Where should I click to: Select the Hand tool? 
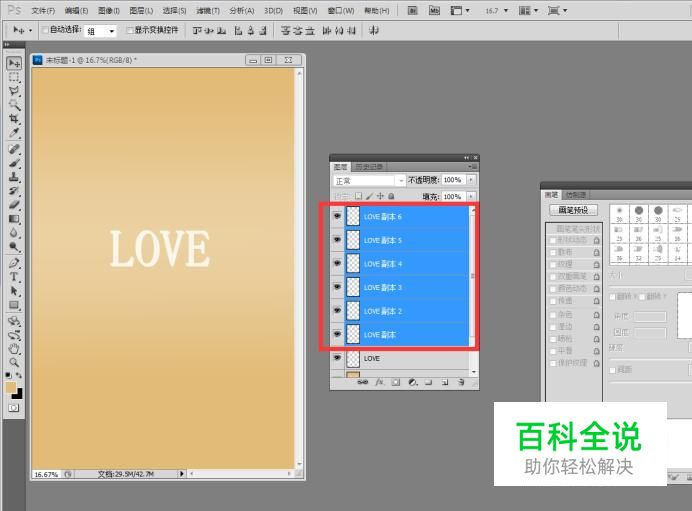coord(14,349)
